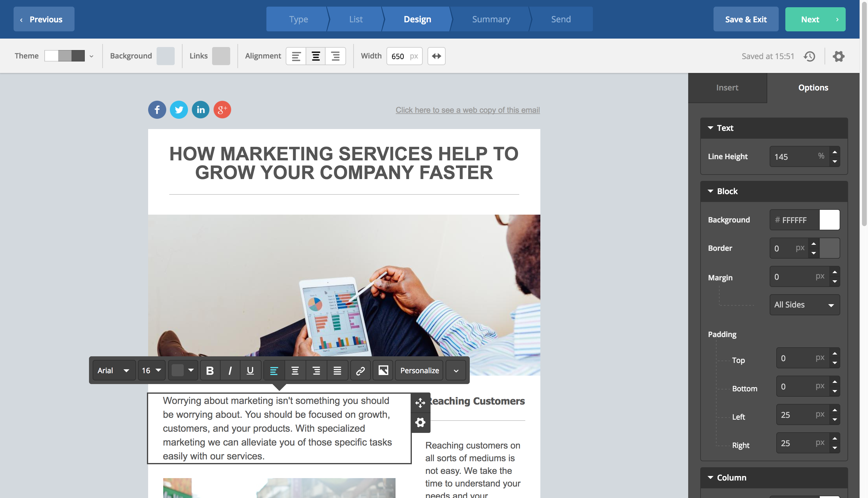This screenshot has height=498, width=868.
Task: Click the Save & Exit button
Action: point(746,19)
